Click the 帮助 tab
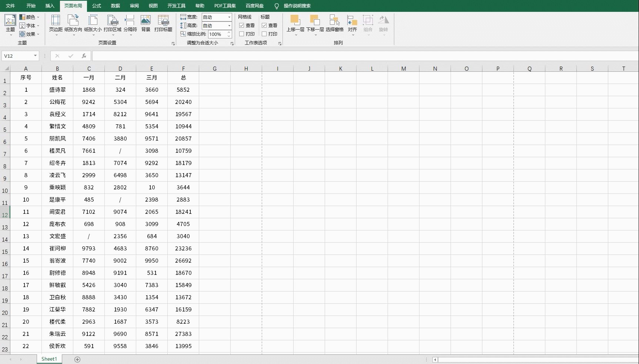 pos(200,6)
